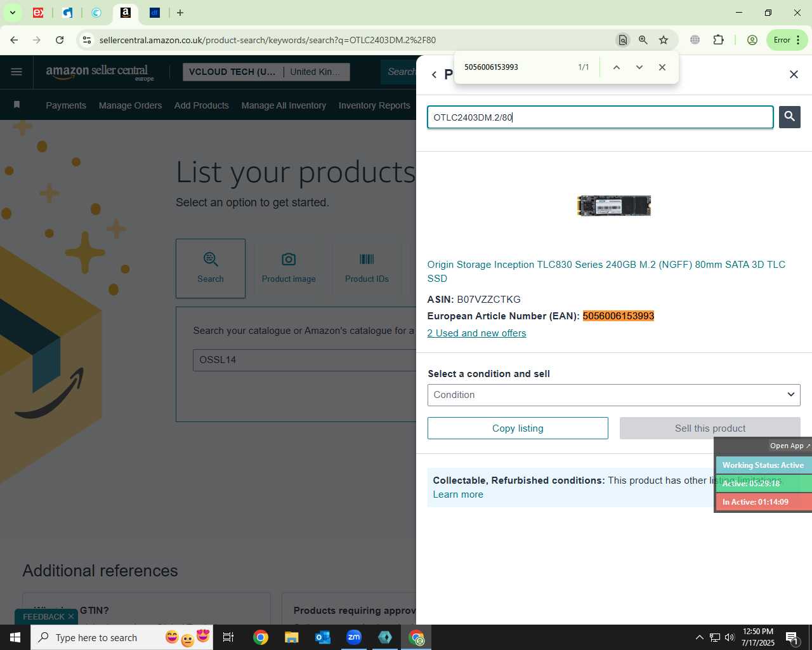Open the FEEDBACK tab
Screen dimensions: 812x650
click(x=43, y=616)
